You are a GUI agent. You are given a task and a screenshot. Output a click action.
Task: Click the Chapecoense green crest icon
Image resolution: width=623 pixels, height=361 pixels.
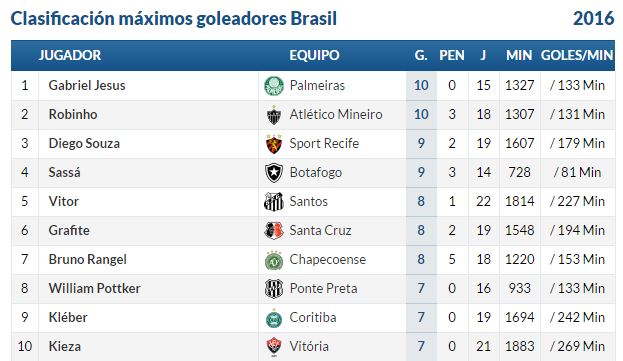click(274, 260)
